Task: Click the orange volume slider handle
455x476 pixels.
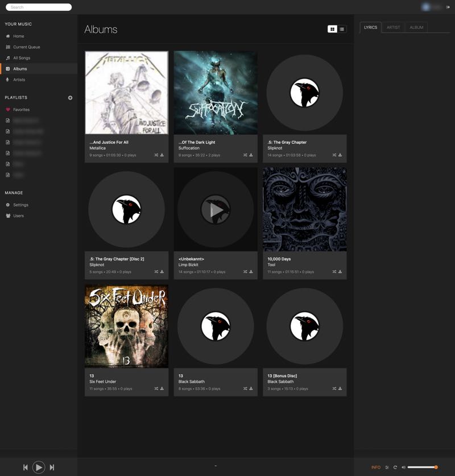Action: pyautogui.click(x=436, y=467)
